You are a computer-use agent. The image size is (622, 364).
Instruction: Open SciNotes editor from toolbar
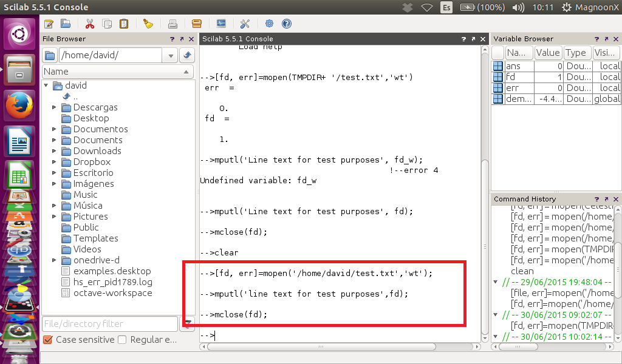pyautogui.click(x=49, y=24)
